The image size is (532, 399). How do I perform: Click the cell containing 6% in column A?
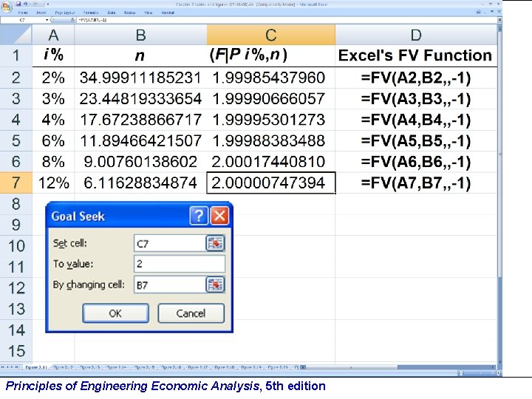[53, 141]
